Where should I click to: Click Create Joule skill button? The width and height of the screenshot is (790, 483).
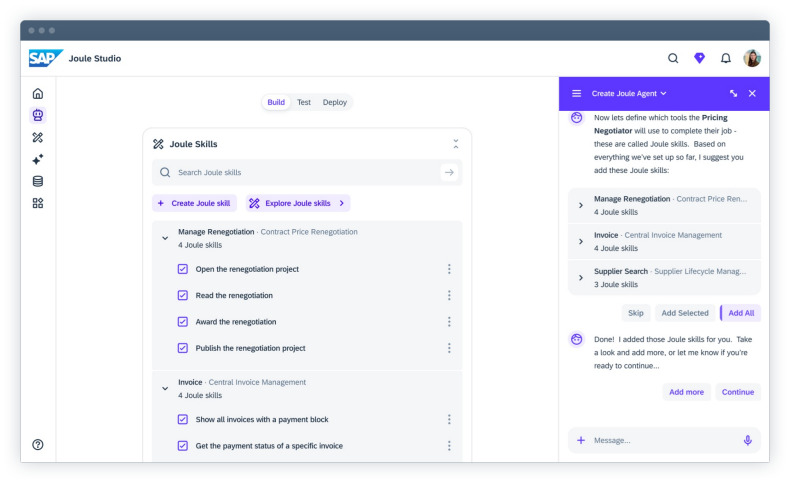pos(194,203)
